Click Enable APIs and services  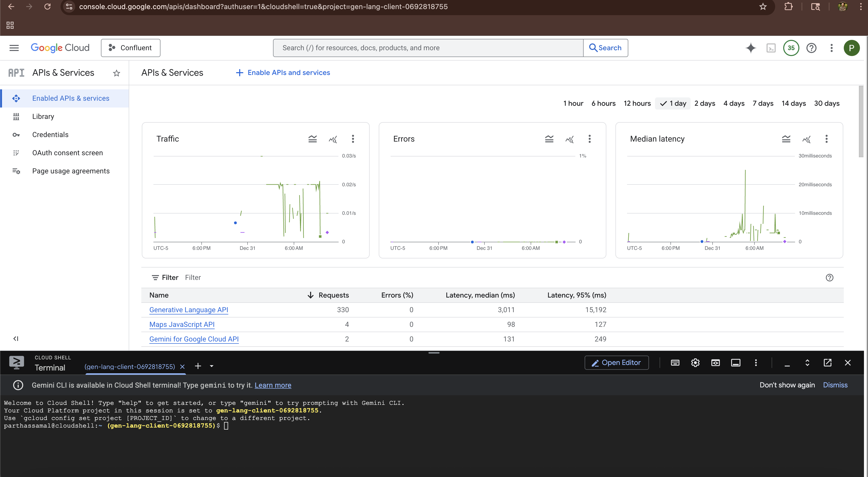(283, 72)
